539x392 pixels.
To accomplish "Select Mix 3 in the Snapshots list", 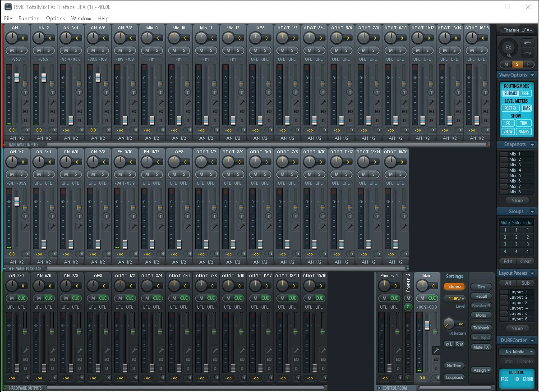I will click(514, 165).
